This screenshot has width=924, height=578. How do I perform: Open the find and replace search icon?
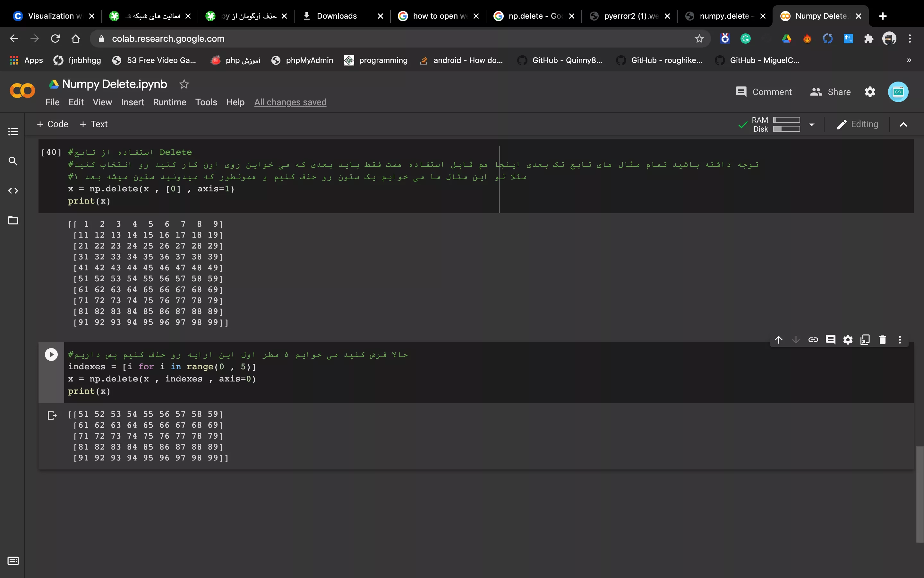click(x=13, y=161)
